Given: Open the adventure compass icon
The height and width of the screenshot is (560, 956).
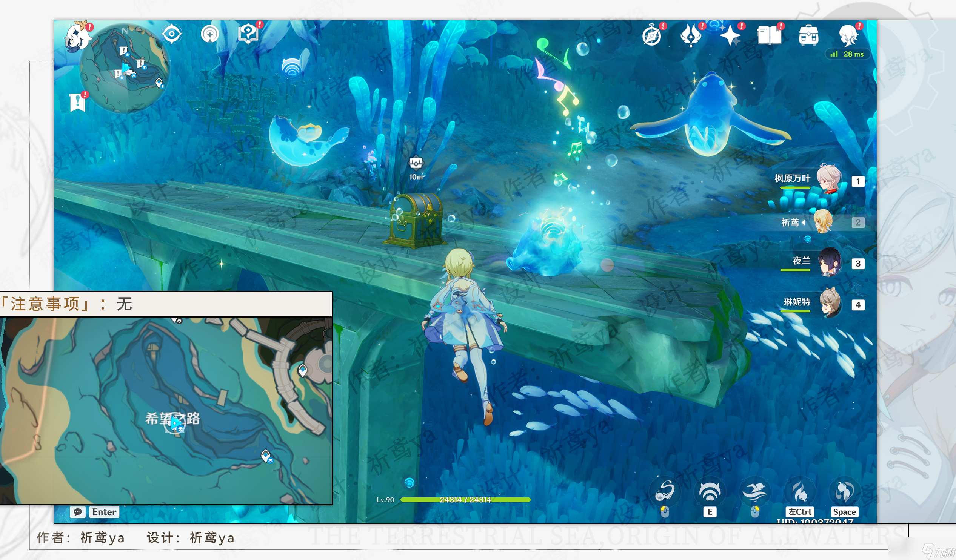Looking at the screenshot, I should 653,35.
